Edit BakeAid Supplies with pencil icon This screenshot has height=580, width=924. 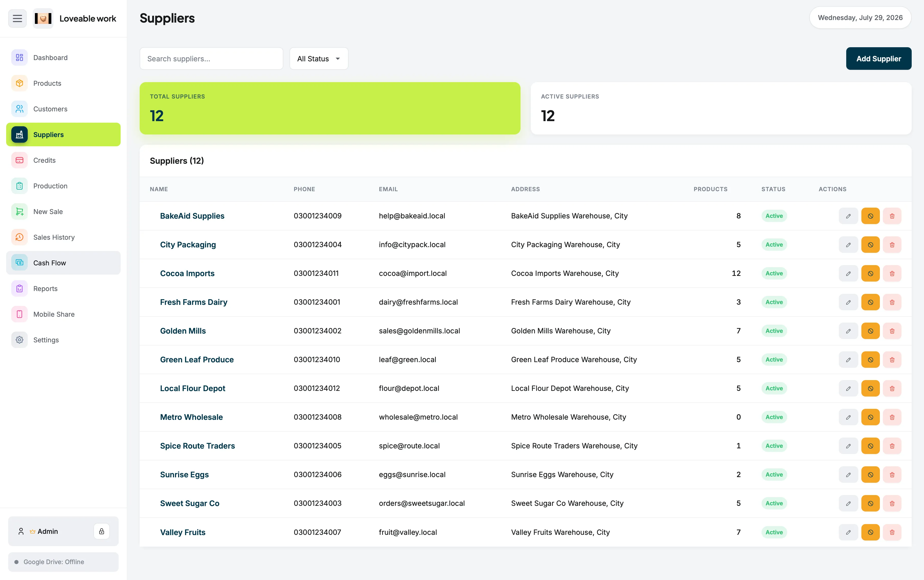[x=848, y=216]
